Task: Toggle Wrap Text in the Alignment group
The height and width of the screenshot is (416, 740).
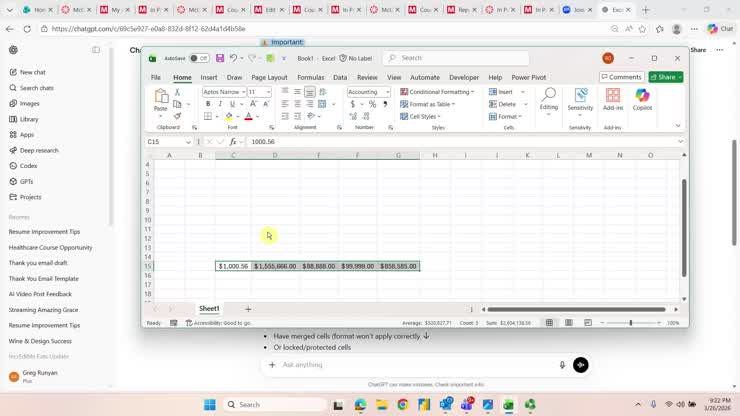Action: click(323, 92)
